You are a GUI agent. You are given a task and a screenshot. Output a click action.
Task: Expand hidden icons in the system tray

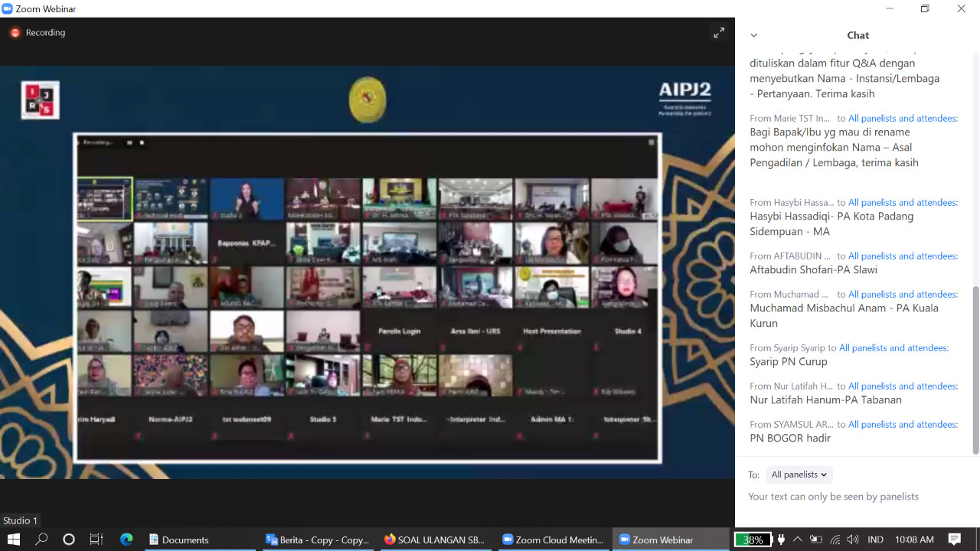(x=797, y=540)
